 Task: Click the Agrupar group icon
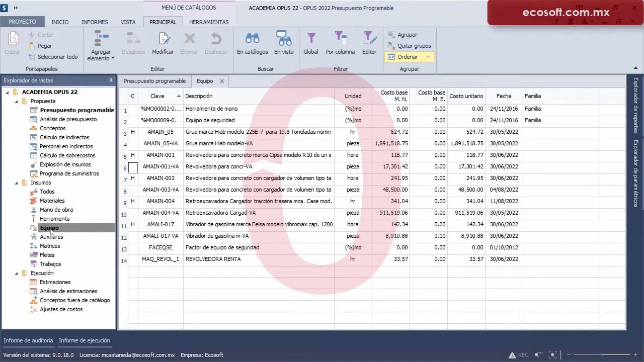click(391, 35)
